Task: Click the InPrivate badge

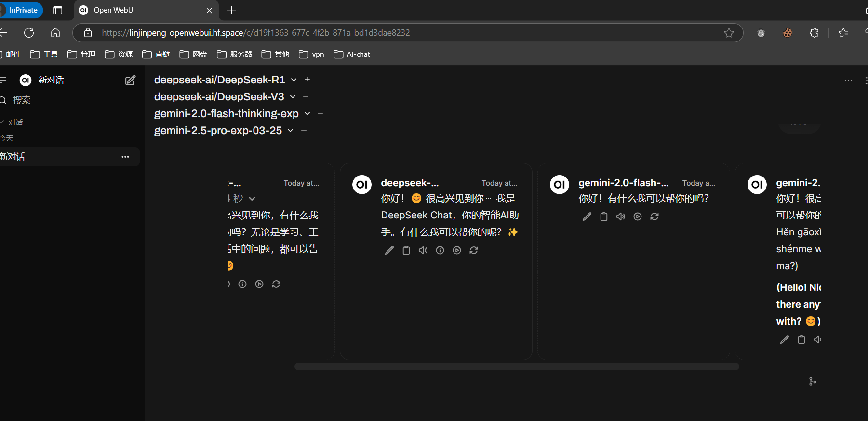Action: [x=22, y=10]
